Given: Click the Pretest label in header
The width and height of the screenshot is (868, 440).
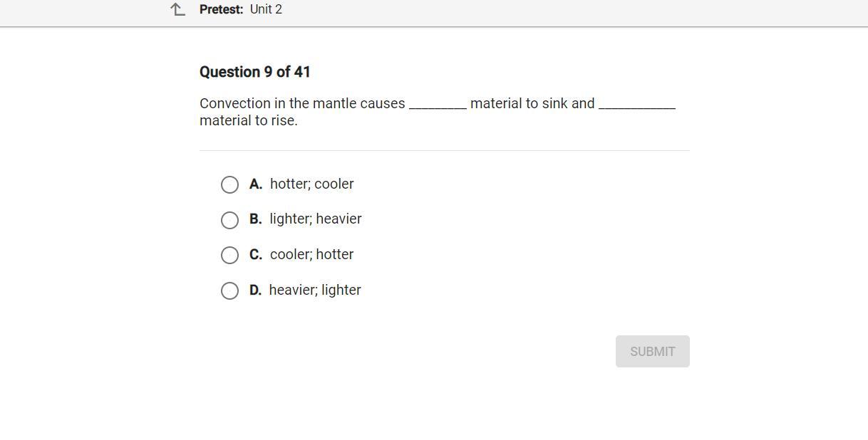Looking at the screenshot, I should pyautogui.click(x=221, y=9).
